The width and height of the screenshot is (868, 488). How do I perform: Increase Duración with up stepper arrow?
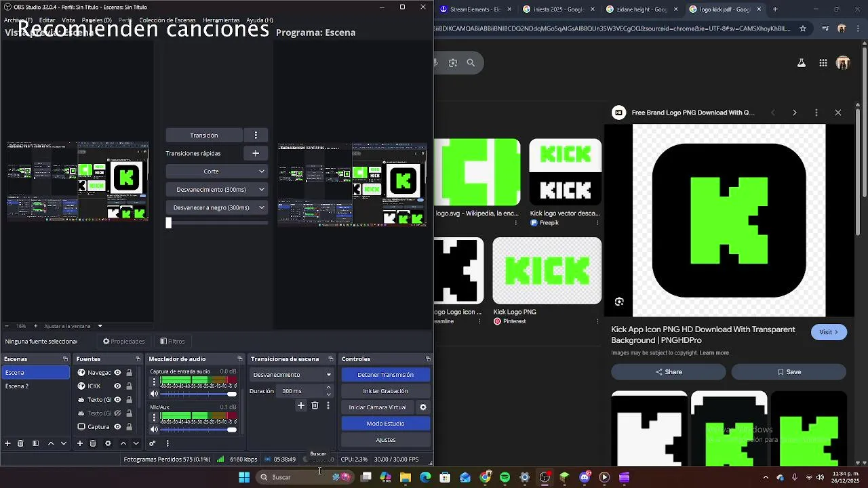click(x=329, y=388)
